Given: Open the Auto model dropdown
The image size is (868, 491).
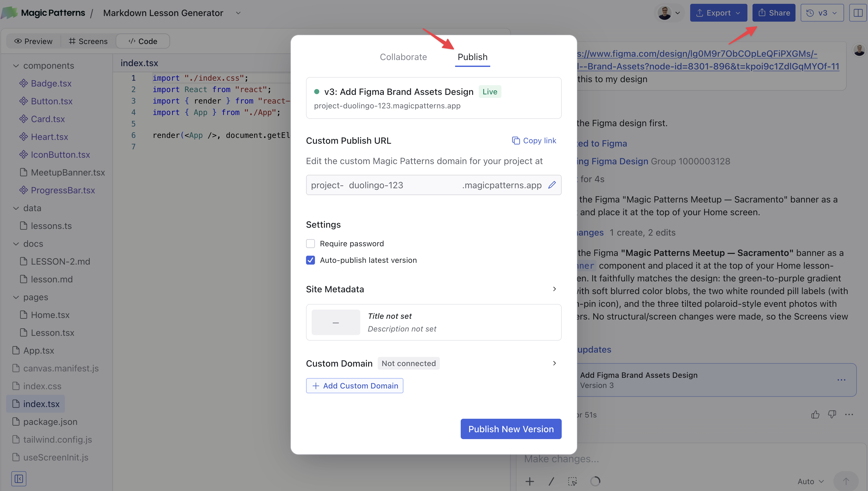Looking at the screenshot, I should pyautogui.click(x=810, y=481).
